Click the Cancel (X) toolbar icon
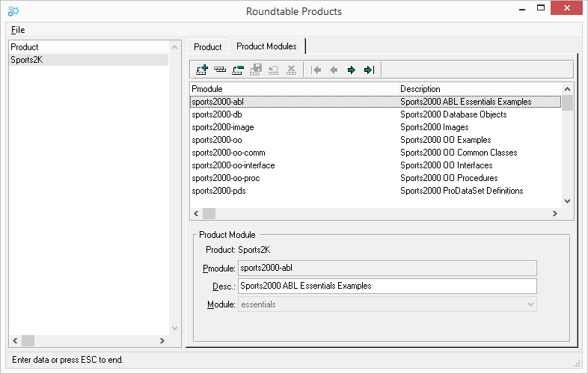The image size is (588, 374). [291, 70]
